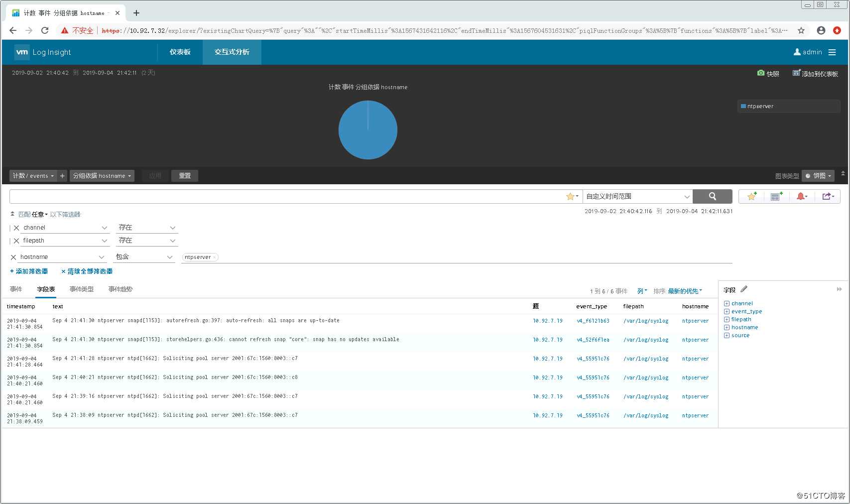This screenshot has width=850, height=504.
Task: Click event type v4_f6121b63 link
Action: pyautogui.click(x=593, y=321)
